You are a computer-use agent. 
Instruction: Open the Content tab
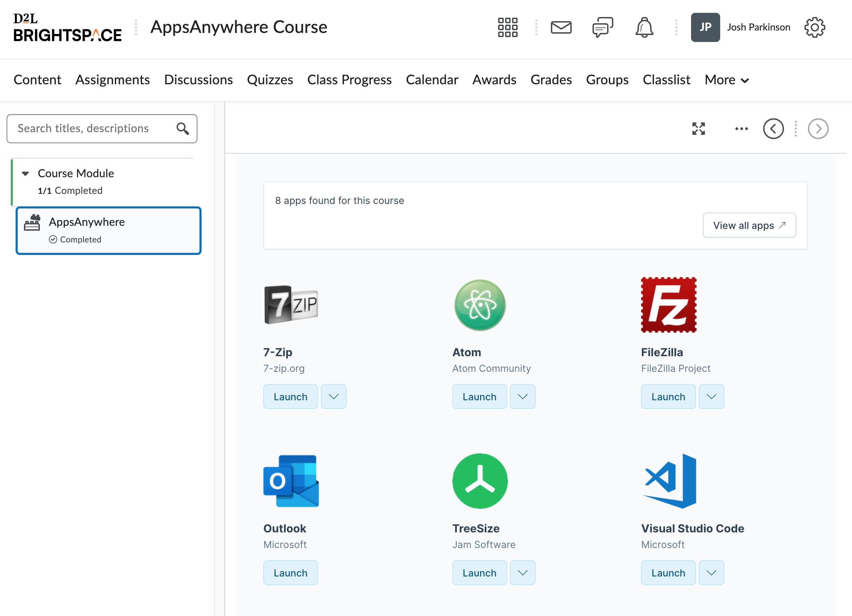click(37, 80)
